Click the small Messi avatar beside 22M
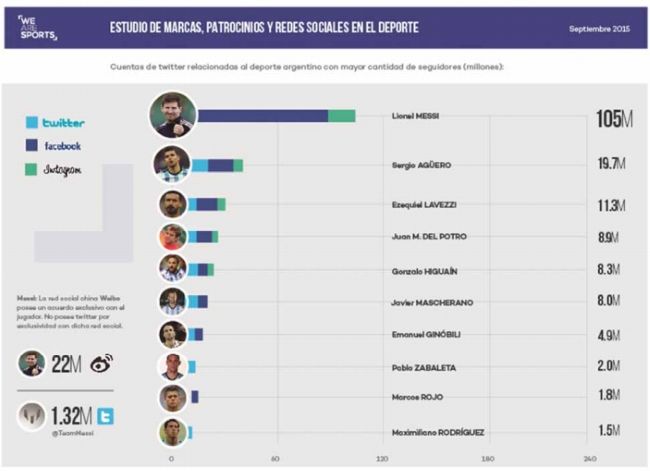This screenshot has height=471, width=650. (x=33, y=365)
